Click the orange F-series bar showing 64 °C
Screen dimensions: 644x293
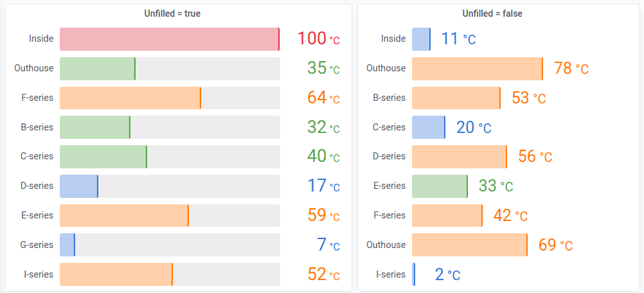[x=130, y=98]
